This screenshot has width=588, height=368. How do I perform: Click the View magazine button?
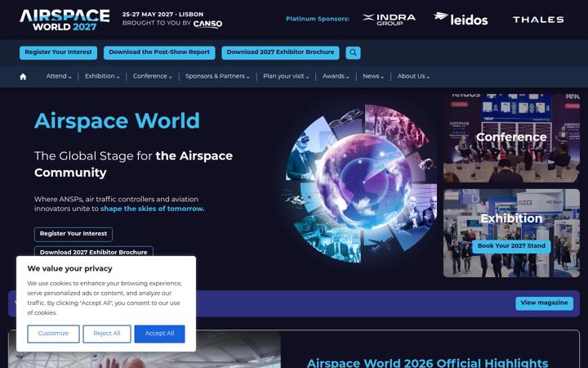point(544,303)
